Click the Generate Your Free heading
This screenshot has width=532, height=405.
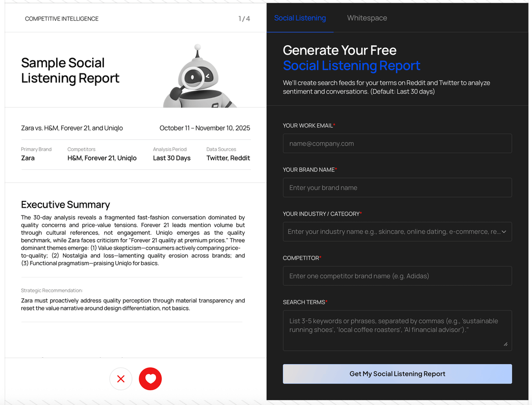[339, 50]
